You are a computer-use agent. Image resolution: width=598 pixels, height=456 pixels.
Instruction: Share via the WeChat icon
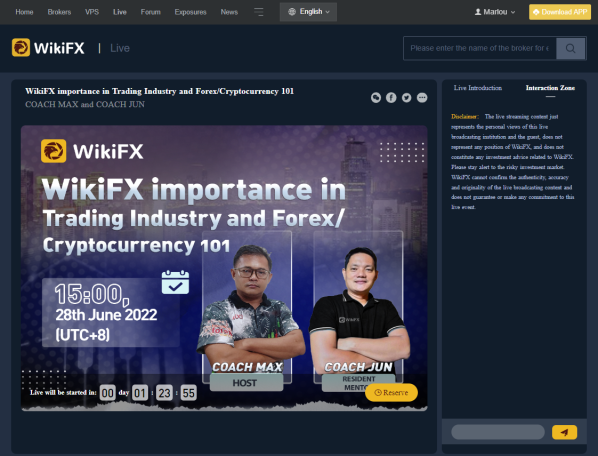point(376,98)
